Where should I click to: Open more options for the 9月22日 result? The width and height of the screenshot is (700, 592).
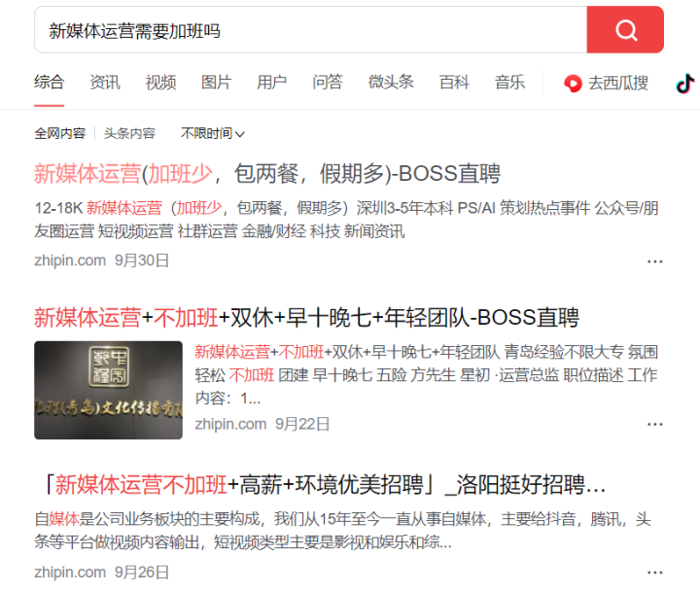(654, 424)
